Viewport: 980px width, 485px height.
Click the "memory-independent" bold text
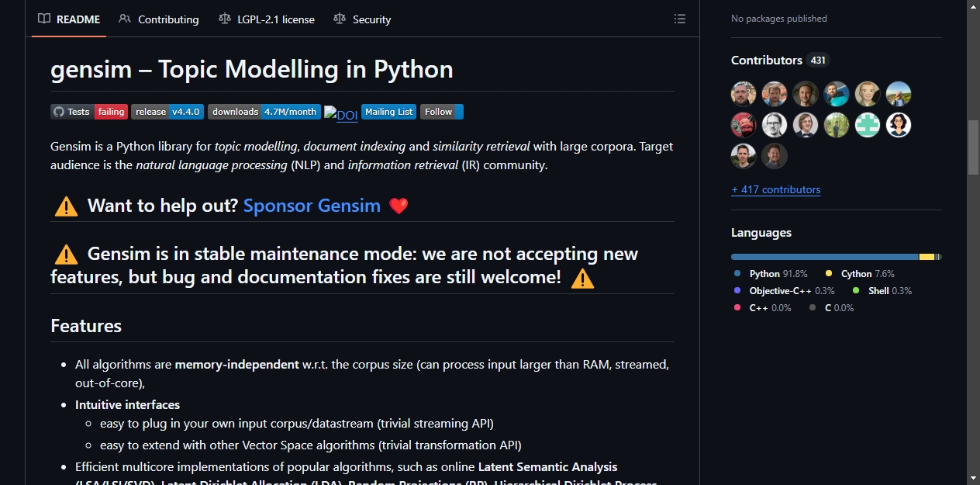click(x=237, y=364)
